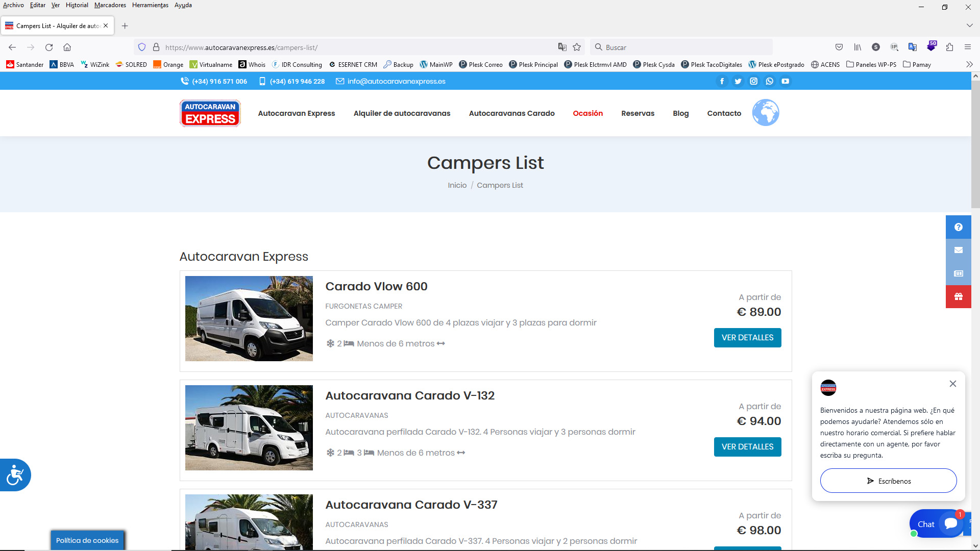Open Política de cookies button

tap(87, 540)
